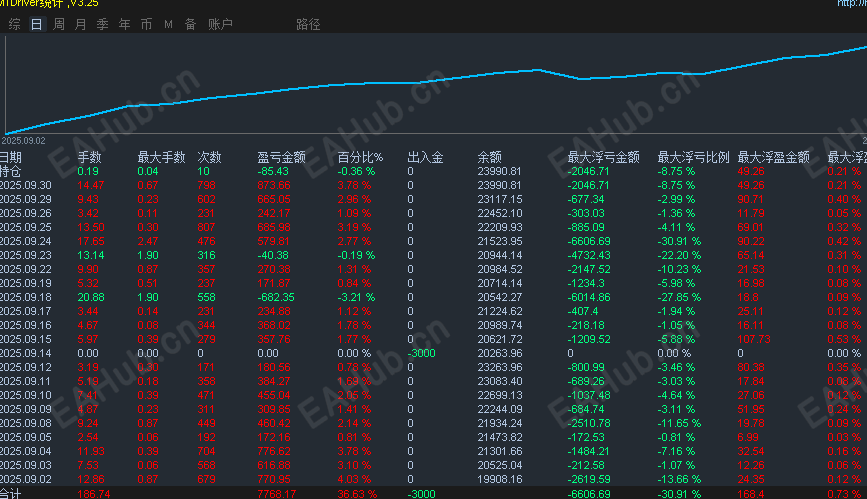This screenshot has width=867, height=499.
Task: Open the 路径 path tab
Action: pyautogui.click(x=308, y=24)
